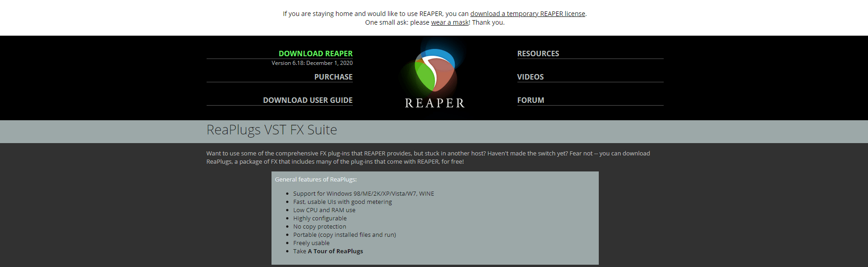Image resolution: width=868 pixels, height=267 pixels.
Task: Visit the Videos page
Action: pyautogui.click(x=530, y=77)
